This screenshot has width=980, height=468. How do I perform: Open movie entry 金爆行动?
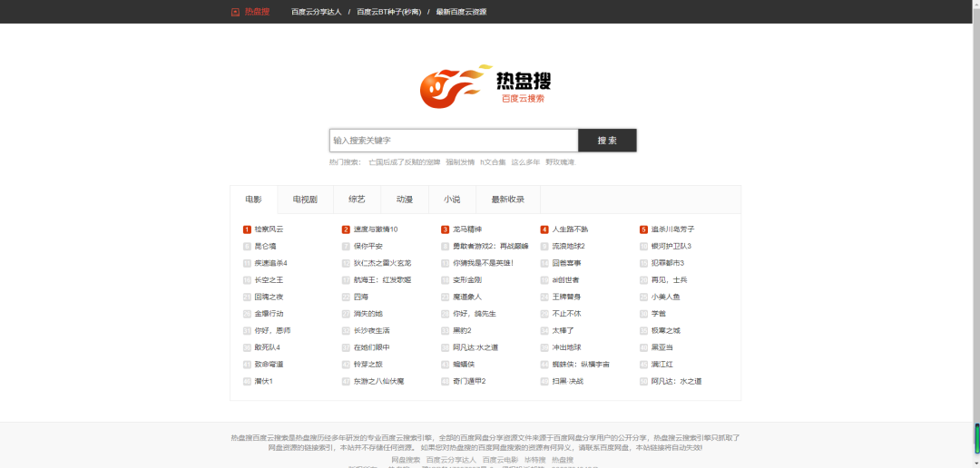269,314
